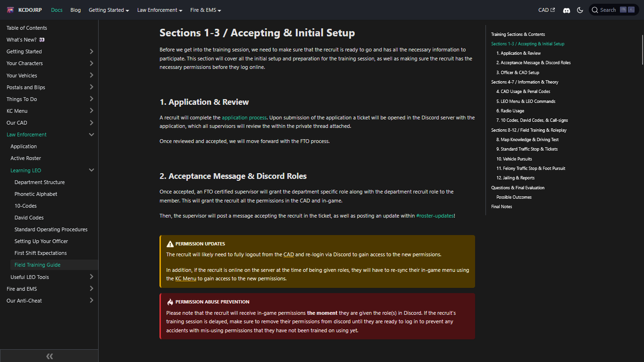Expand the KC Menu sidebar chevron
The width and height of the screenshot is (644, 362).
click(x=92, y=111)
